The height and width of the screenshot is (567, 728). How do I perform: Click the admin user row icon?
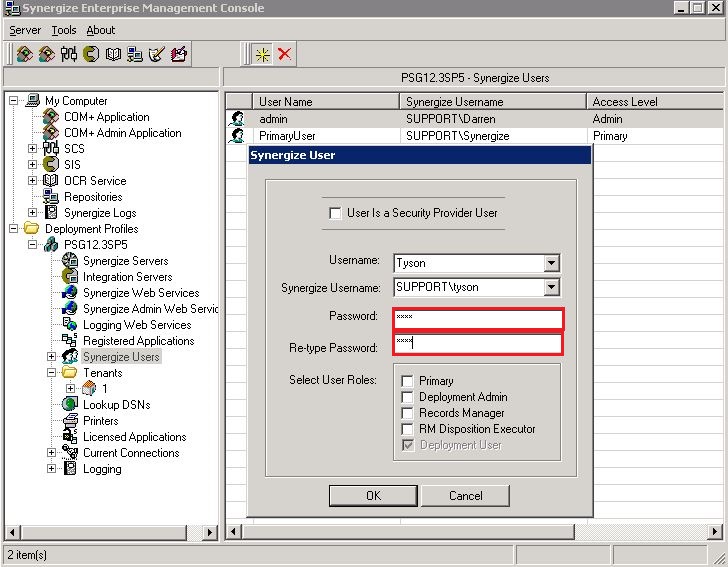click(237, 119)
